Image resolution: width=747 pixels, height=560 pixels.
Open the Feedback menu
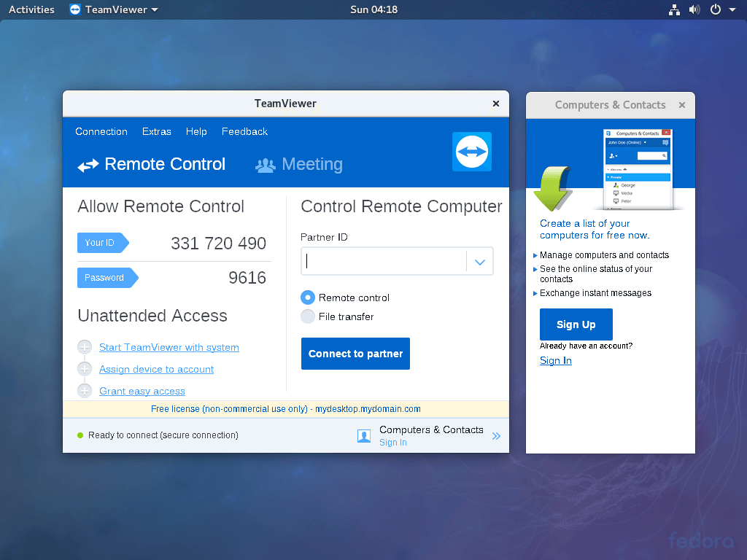tap(244, 132)
